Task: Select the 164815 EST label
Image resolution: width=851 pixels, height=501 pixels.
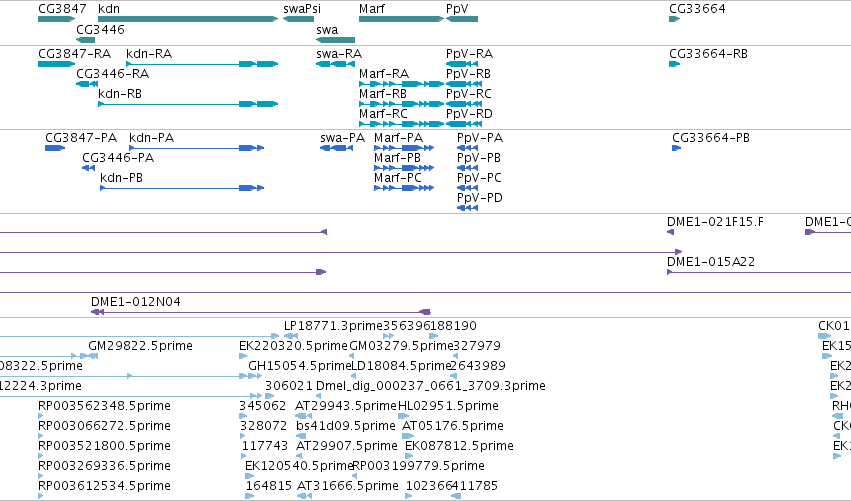Action: point(269,486)
